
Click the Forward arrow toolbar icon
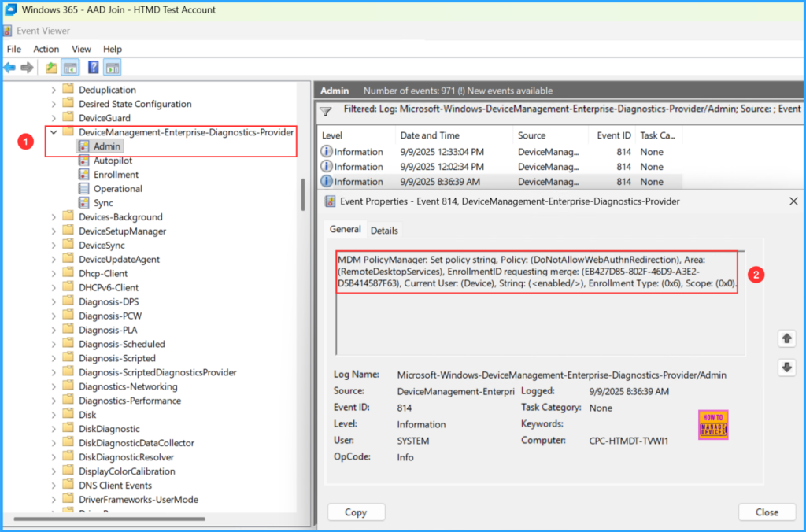tap(28, 68)
